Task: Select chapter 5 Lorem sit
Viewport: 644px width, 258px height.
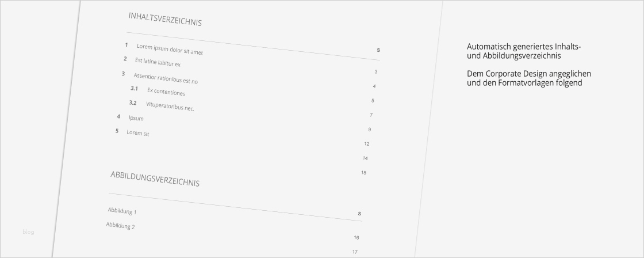Action: (137, 133)
